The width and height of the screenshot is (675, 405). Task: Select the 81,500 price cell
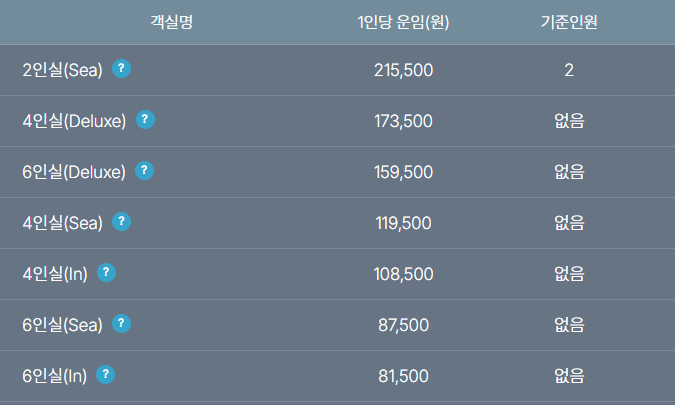tap(403, 376)
